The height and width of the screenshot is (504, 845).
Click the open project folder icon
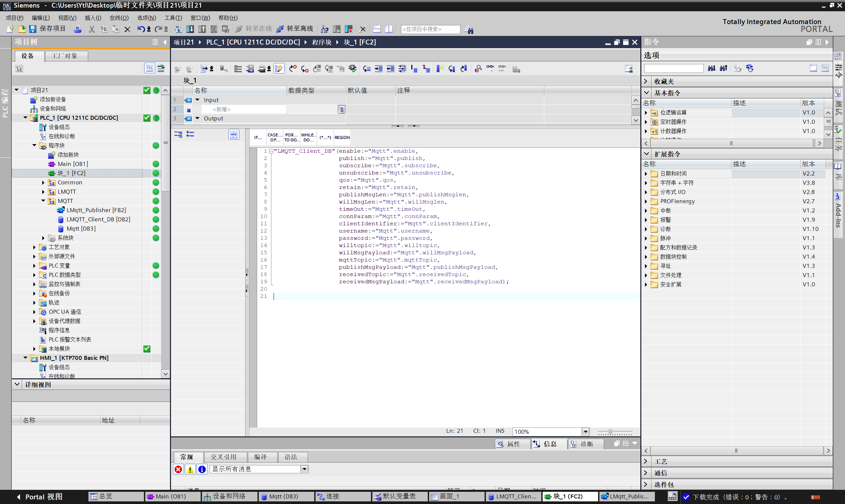coord(21,29)
